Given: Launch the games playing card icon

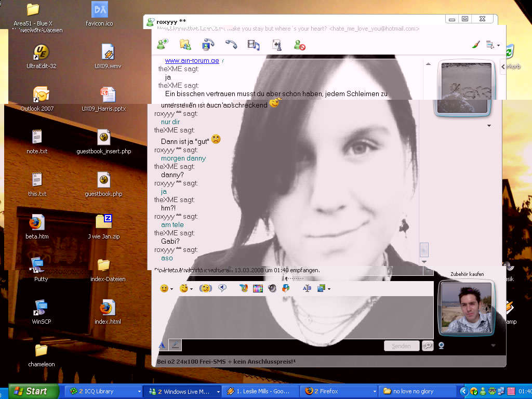Looking at the screenshot, I should point(277,45).
